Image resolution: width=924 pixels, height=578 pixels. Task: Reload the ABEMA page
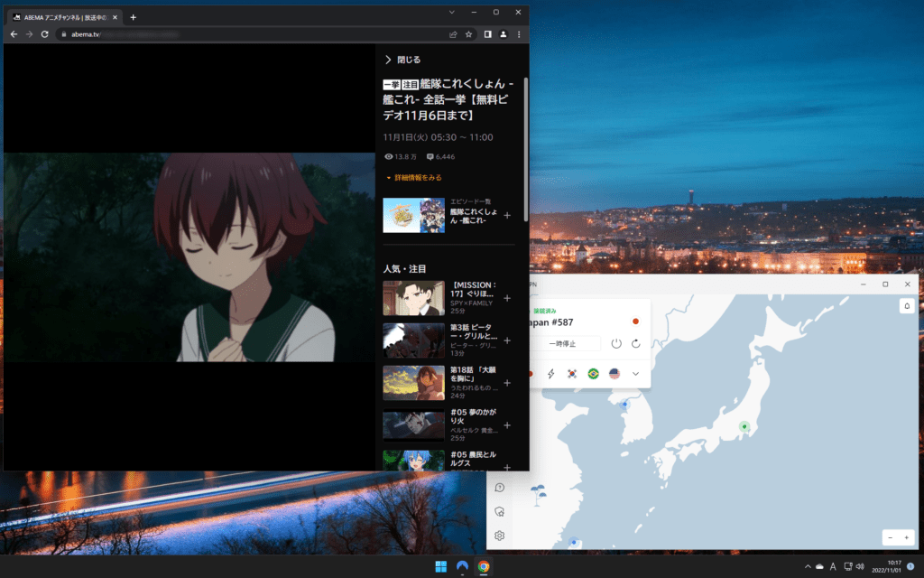click(x=45, y=34)
